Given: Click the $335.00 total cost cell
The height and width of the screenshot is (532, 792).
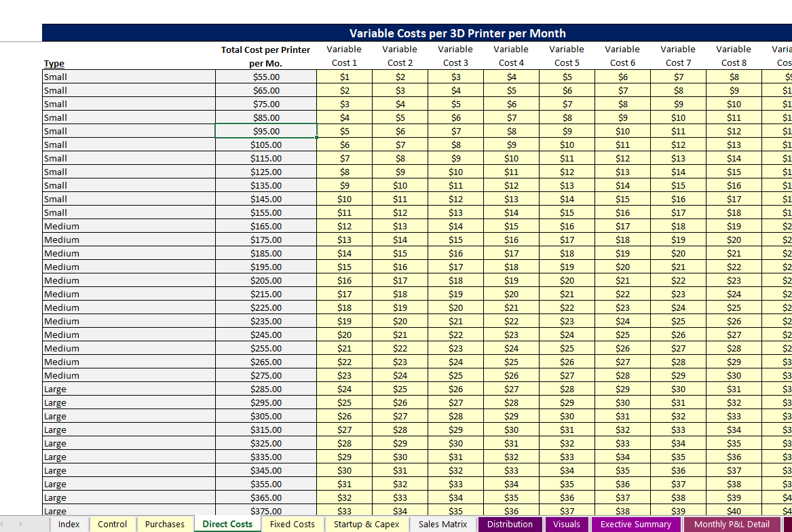Looking at the screenshot, I should [266, 457].
